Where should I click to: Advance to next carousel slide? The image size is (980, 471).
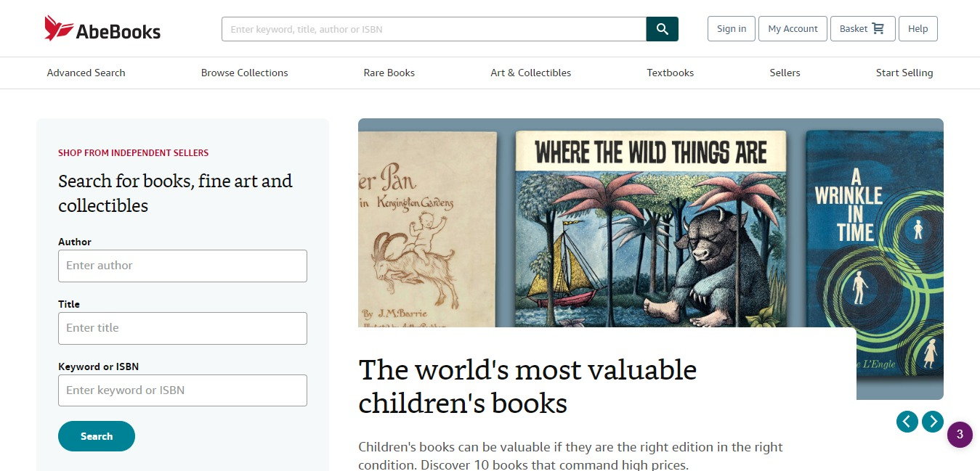click(933, 421)
